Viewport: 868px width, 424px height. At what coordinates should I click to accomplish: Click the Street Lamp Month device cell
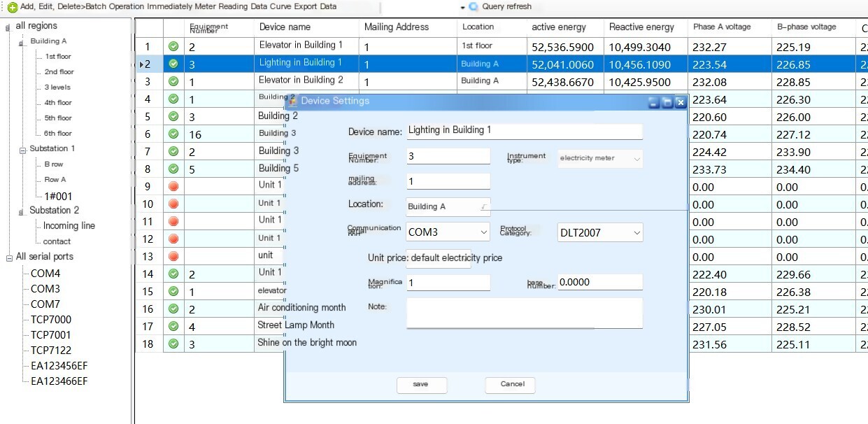click(296, 325)
